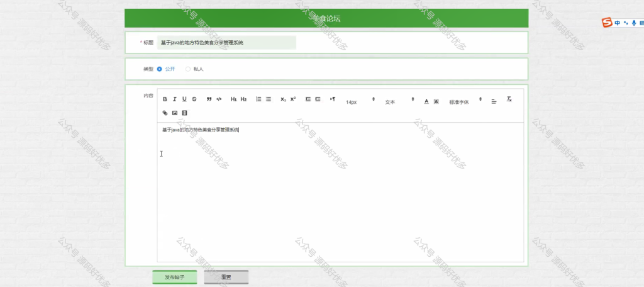Open the background highlight color picker
Screen dimensions: 644x287
coord(436,101)
